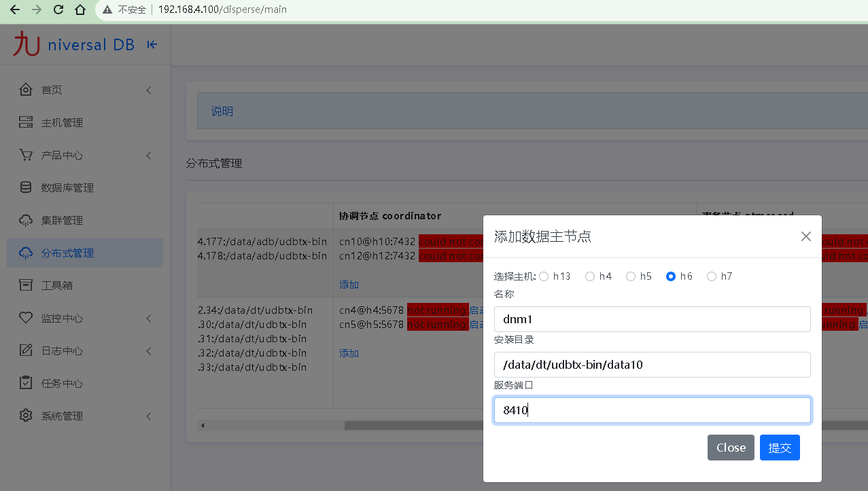Click the Close button in dialog
The image size is (868, 491).
[x=731, y=448]
